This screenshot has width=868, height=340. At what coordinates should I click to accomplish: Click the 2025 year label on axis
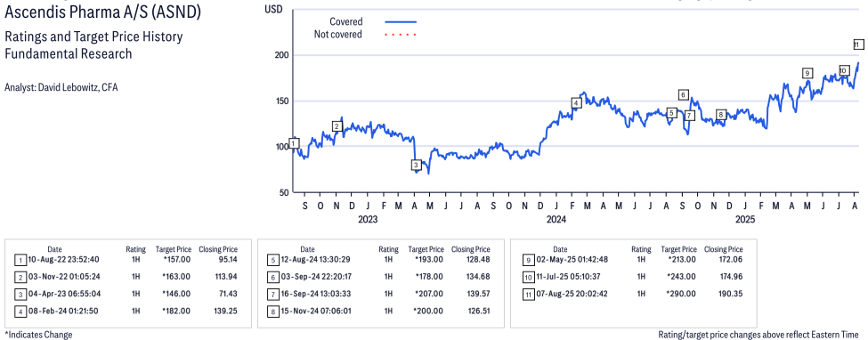(x=745, y=219)
